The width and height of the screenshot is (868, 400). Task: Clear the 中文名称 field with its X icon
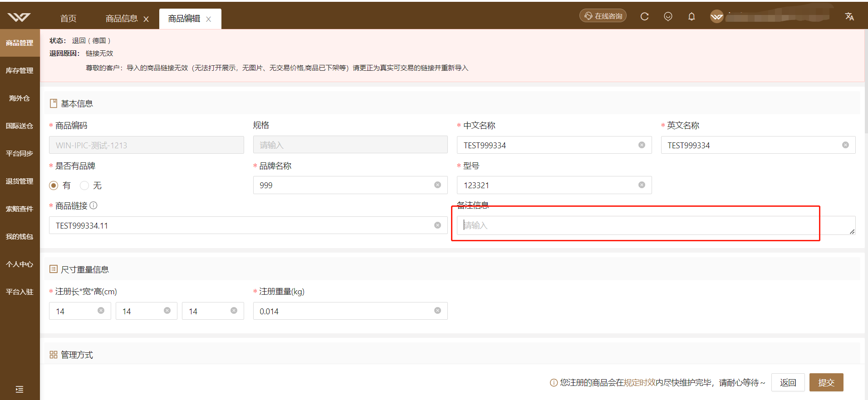642,145
